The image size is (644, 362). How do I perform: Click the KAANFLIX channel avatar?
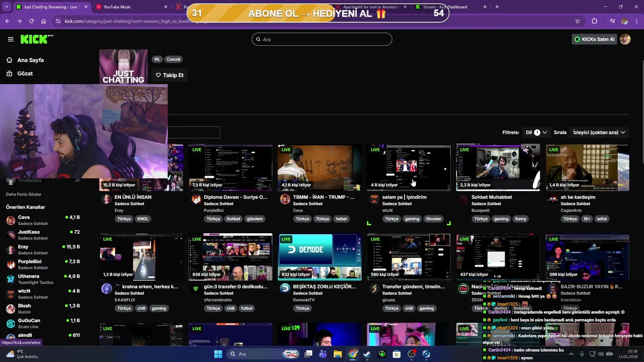pyautogui.click(x=107, y=289)
